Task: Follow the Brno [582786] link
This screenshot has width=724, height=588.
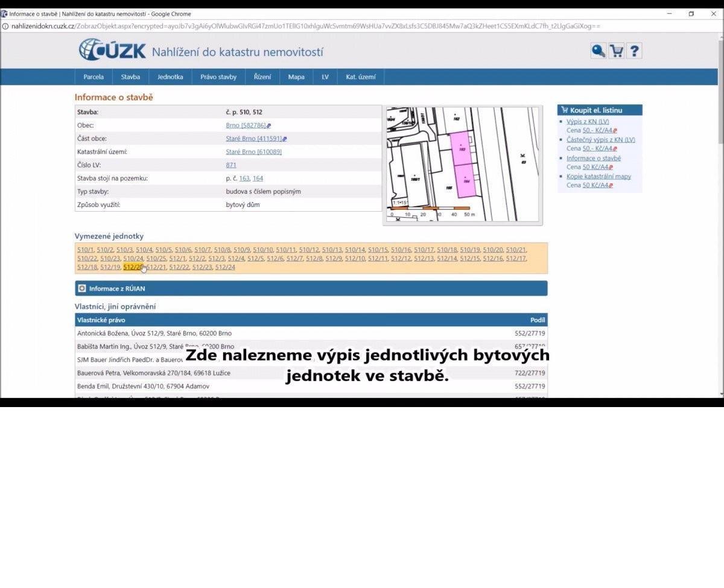Action: (246, 125)
